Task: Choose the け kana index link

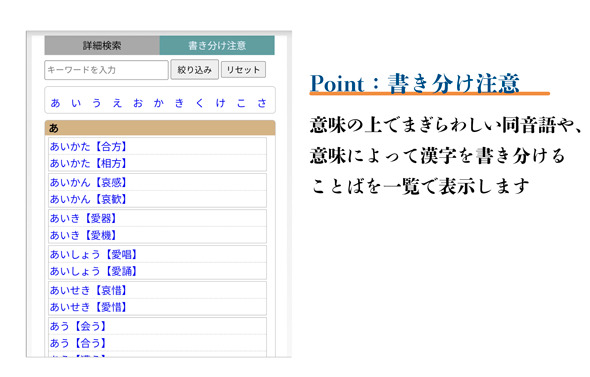Action: click(220, 103)
